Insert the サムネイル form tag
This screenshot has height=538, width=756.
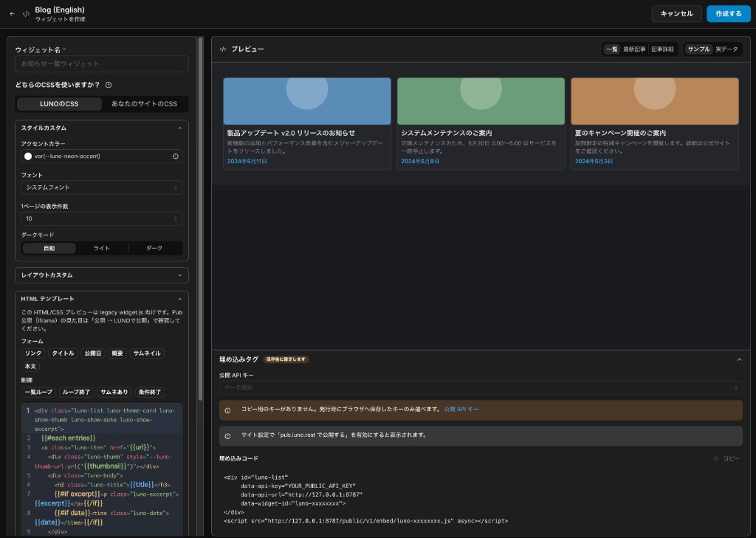coord(147,354)
